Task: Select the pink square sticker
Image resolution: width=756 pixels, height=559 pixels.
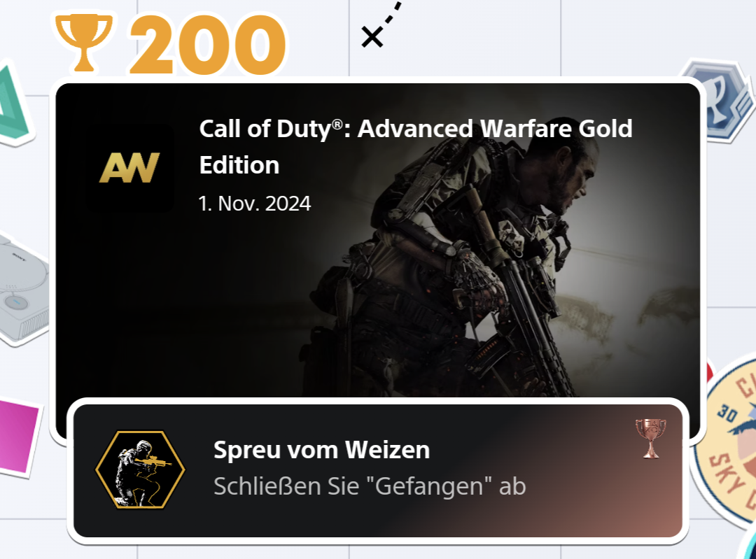Action: pyautogui.click(x=18, y=436)
